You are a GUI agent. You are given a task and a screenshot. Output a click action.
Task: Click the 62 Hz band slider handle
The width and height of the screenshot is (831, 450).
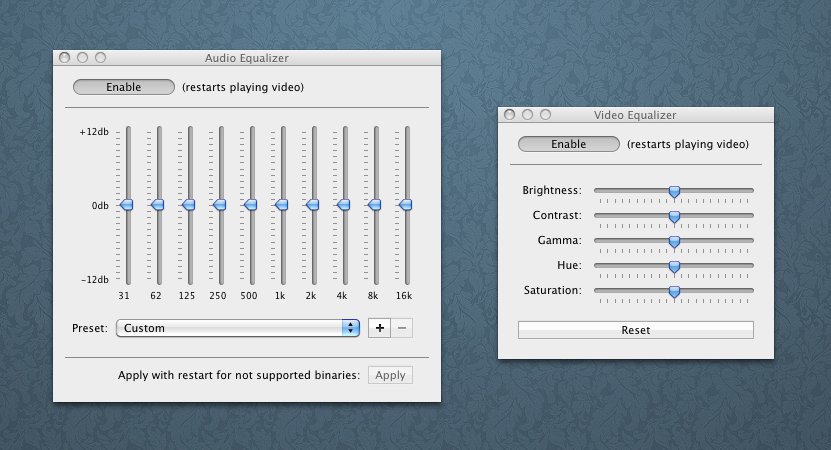(x=157, y=205)
